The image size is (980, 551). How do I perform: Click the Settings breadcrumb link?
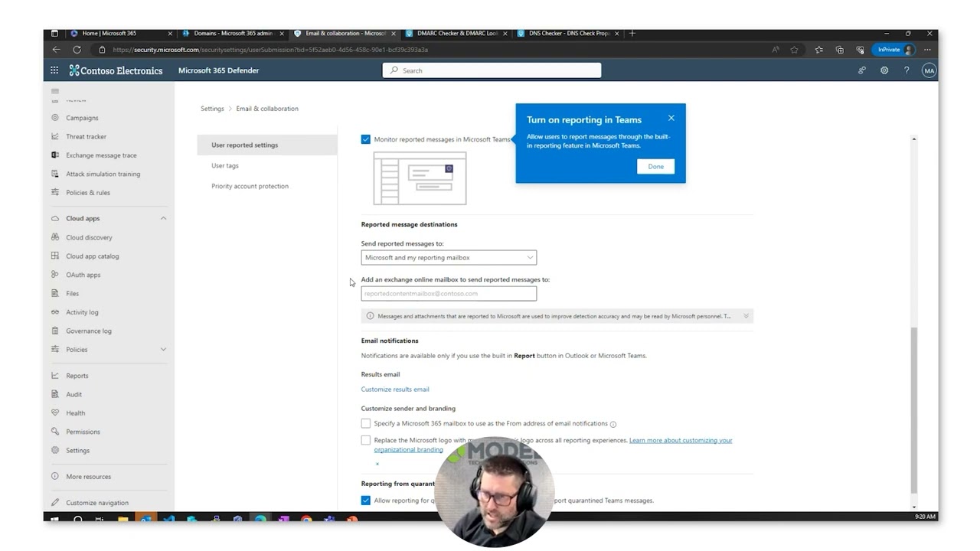point(212,109)
